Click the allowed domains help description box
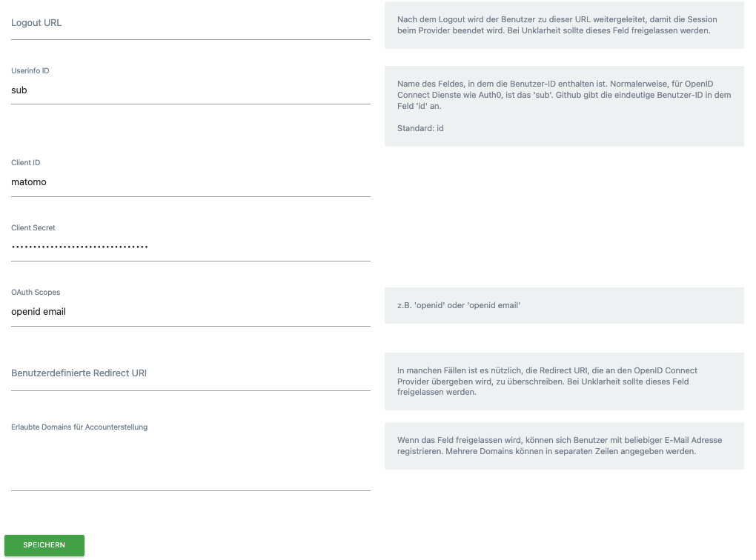 (x=564, y=446)
